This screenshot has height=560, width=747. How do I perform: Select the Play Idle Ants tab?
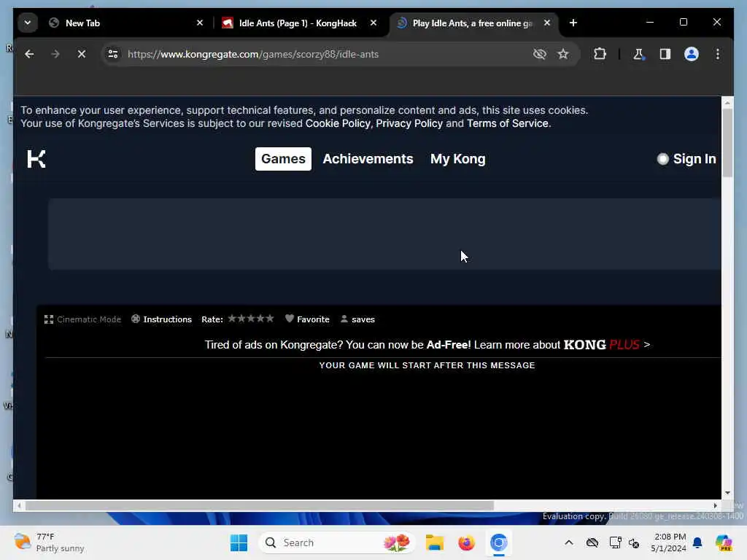pos(474,23)
